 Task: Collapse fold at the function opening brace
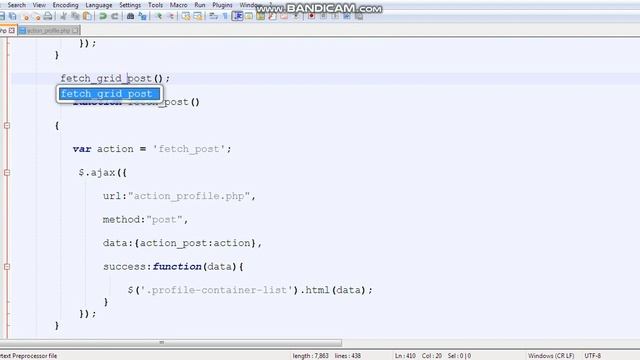pyautogui.click(x=7, y=126)
